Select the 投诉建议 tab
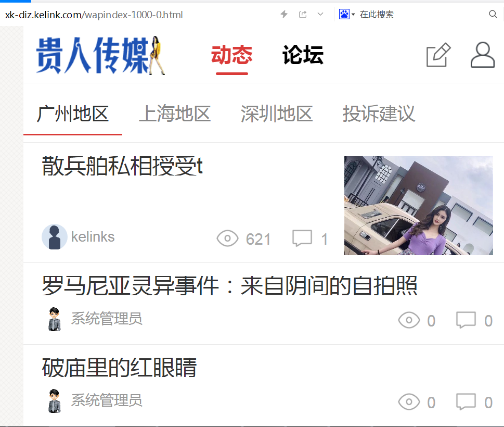 [x=379, y=114]
